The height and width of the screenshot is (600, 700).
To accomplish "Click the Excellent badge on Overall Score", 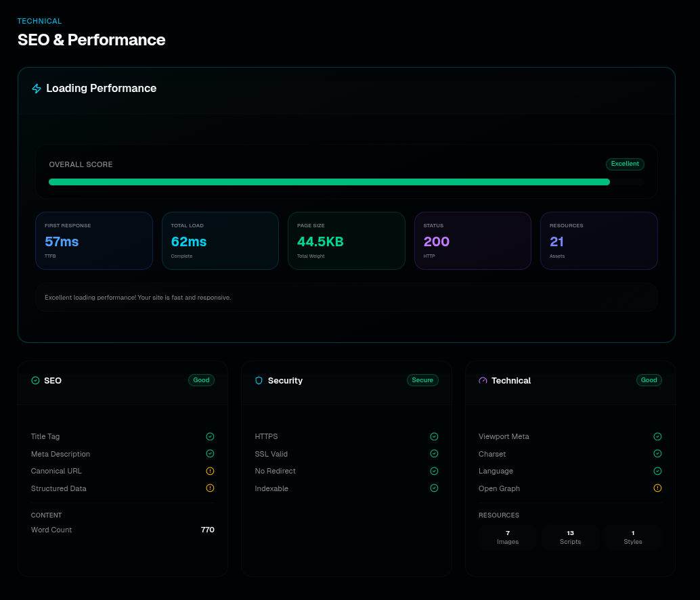I will click(x=624, y=164).
